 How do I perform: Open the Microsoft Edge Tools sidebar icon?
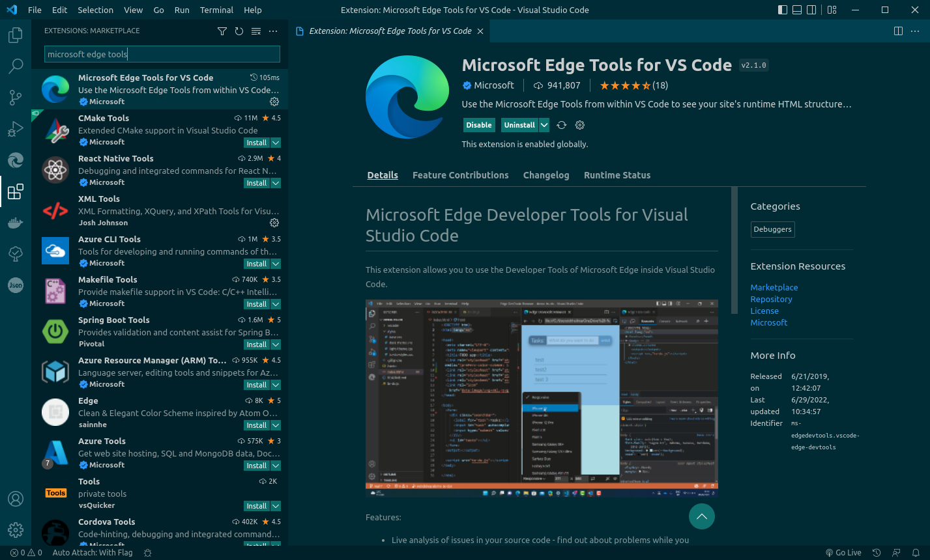pyautogui.click(x=15, y=160)
